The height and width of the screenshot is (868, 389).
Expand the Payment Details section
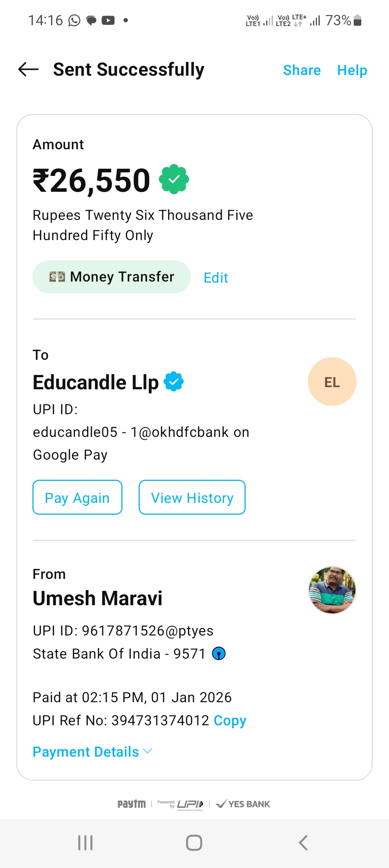coord(86,752)
